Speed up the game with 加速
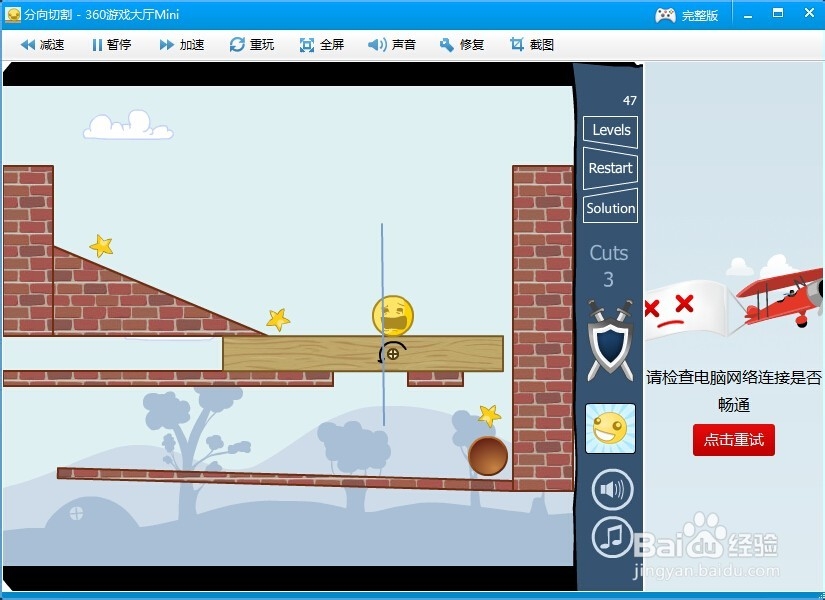The height and width of the screenshot is (600, 825). (182, 45)
